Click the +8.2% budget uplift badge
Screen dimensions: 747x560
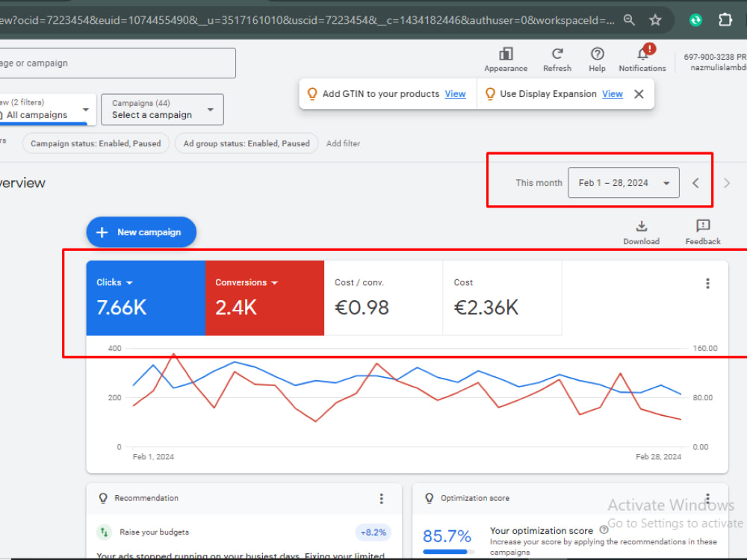(373, 532)
